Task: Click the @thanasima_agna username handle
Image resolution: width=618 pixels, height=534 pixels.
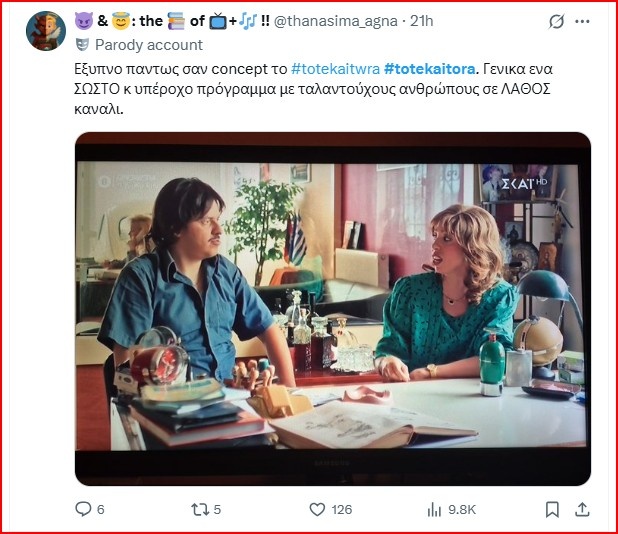Action: point(335,21)
